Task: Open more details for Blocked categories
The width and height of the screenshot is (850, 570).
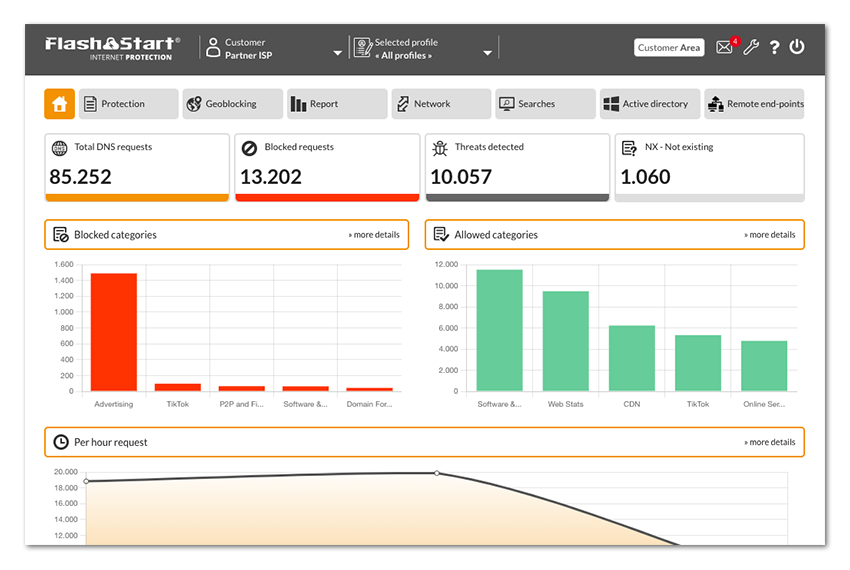Action: tap(374, 235)
